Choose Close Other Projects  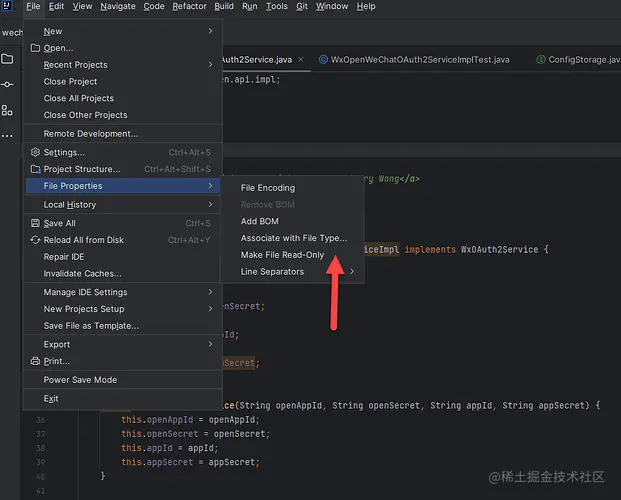(x=123, y=115)
